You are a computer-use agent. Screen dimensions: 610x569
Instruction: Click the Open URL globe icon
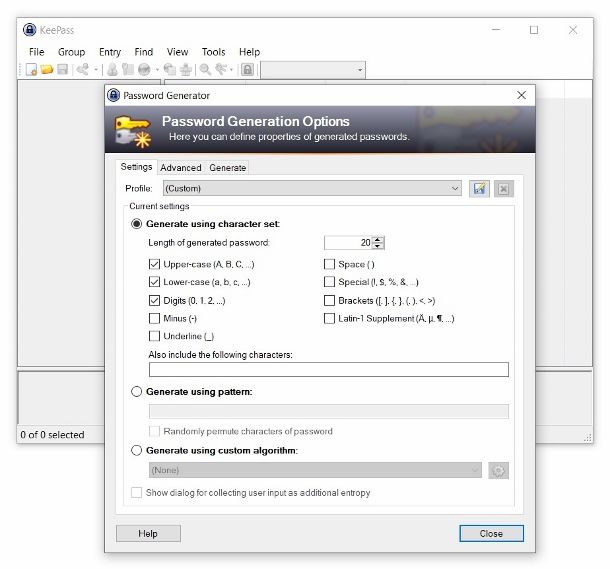point(144,70)
